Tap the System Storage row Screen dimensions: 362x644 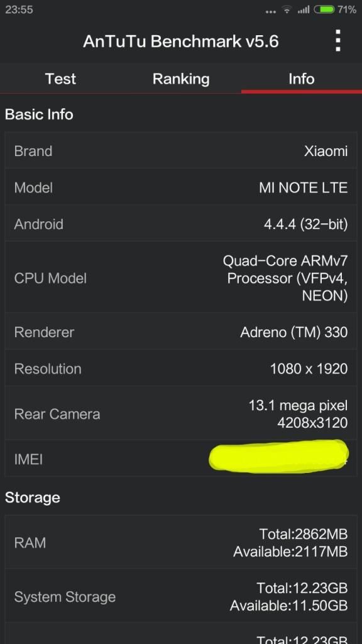tap(181, 596)
